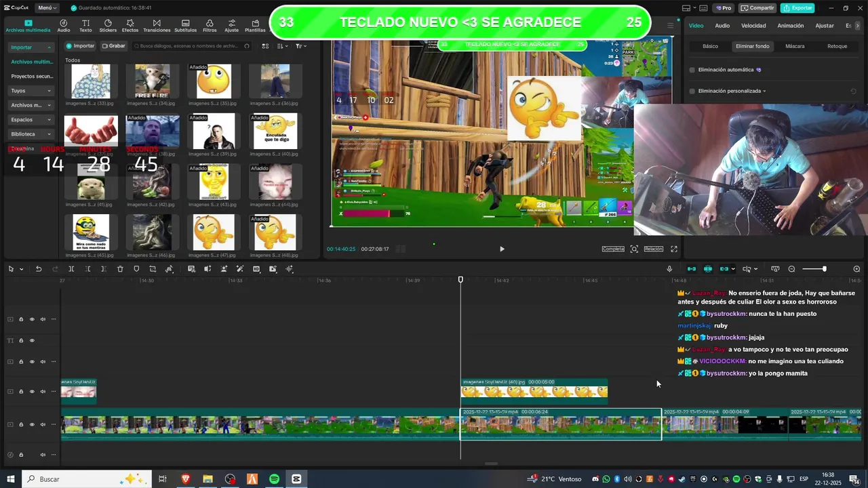Select the Máscara sub-tab

[795, 46]
